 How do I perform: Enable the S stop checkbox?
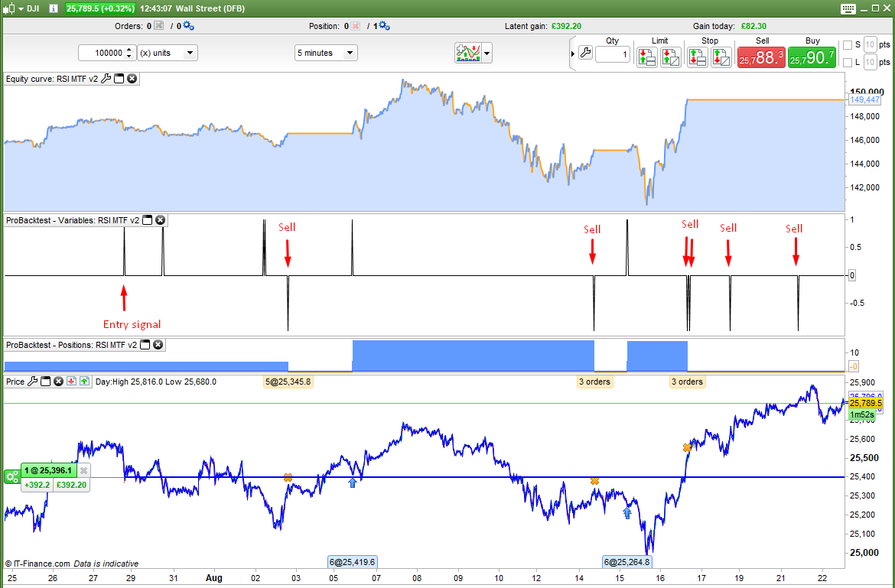click(848, 45)
